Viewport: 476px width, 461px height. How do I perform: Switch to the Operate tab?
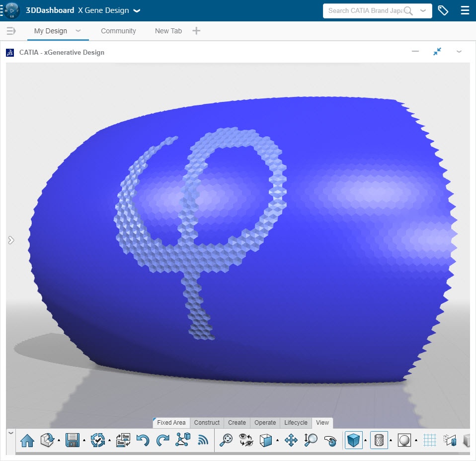coord(265,422)
